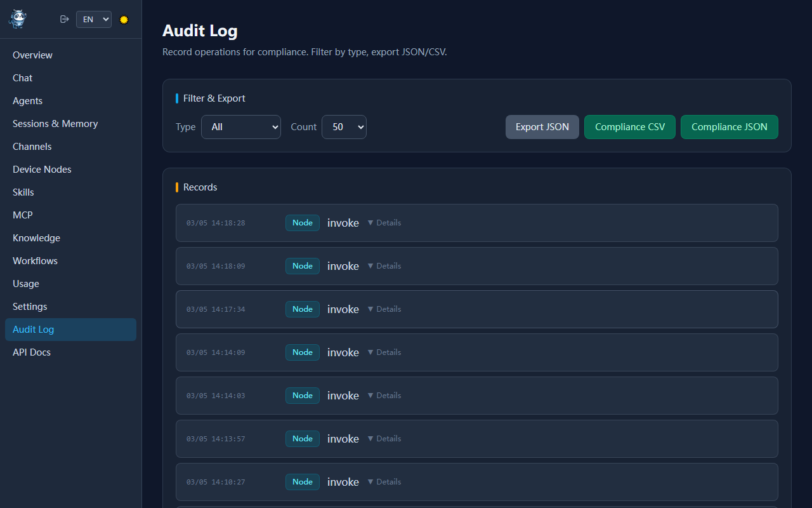
Task: Click the invoke text in the 14:18:09 record
Action: pos(343,266)
